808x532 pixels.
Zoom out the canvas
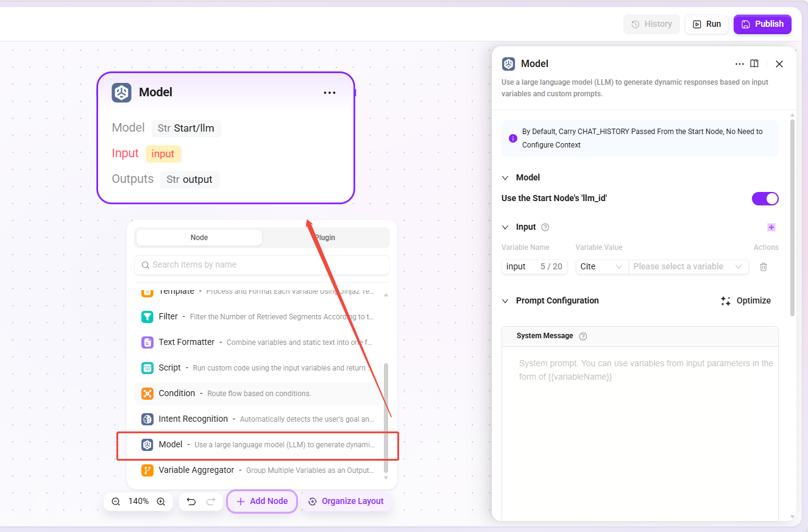(116, 502)
